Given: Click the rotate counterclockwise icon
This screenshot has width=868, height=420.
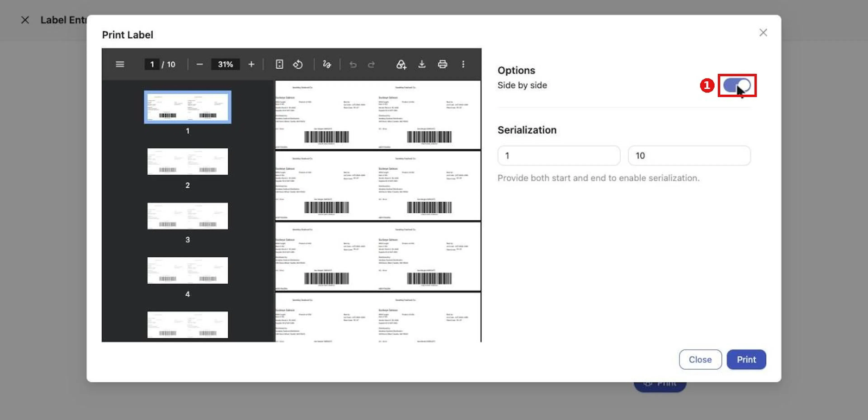Looking at the screenshot, I should tap(298, 64).
